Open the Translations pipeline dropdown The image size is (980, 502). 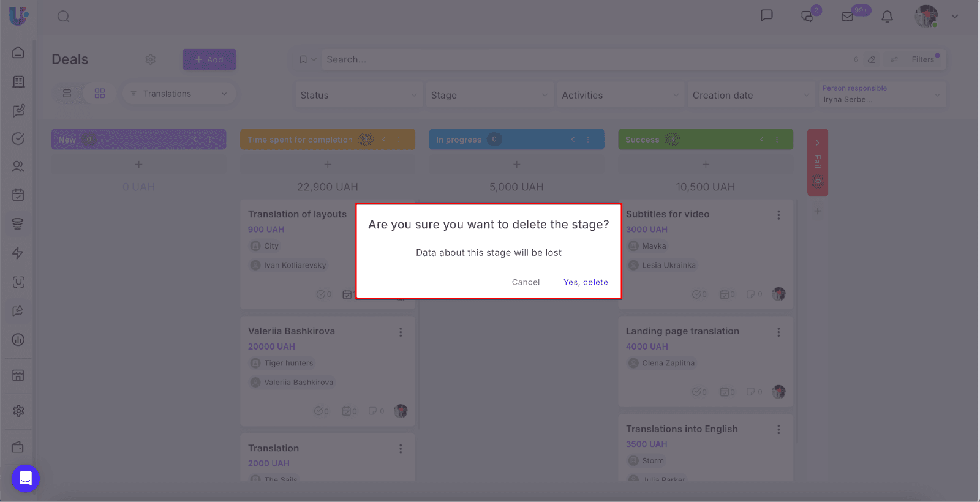(x=179, y=94)
